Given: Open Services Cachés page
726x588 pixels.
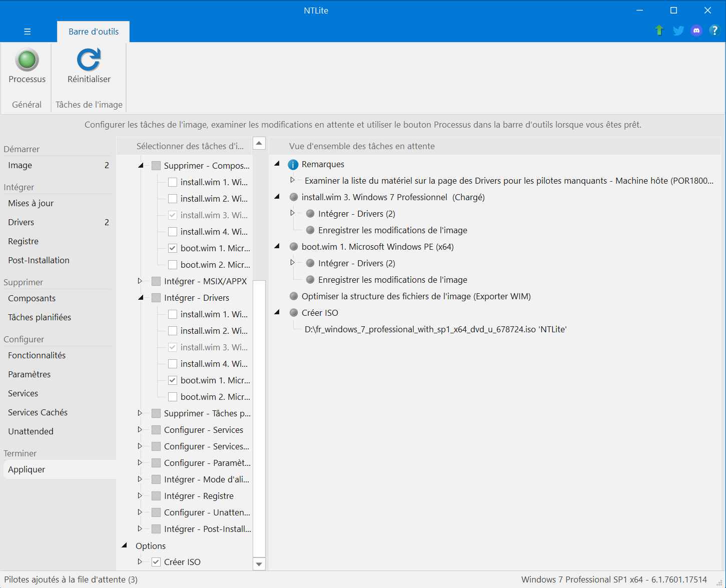Looking at the screenshot, I should tap(58, 412).
